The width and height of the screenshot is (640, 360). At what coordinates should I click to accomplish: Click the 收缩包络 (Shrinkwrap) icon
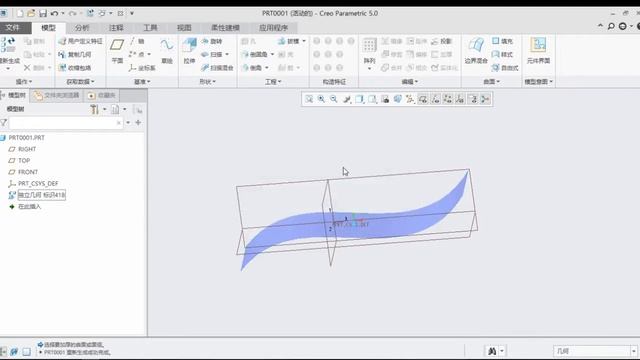(62, 68)
